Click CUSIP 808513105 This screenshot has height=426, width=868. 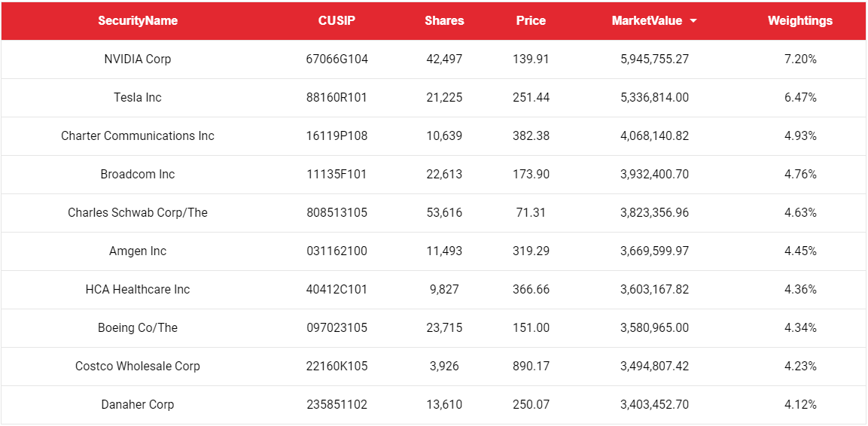point(337,212)
